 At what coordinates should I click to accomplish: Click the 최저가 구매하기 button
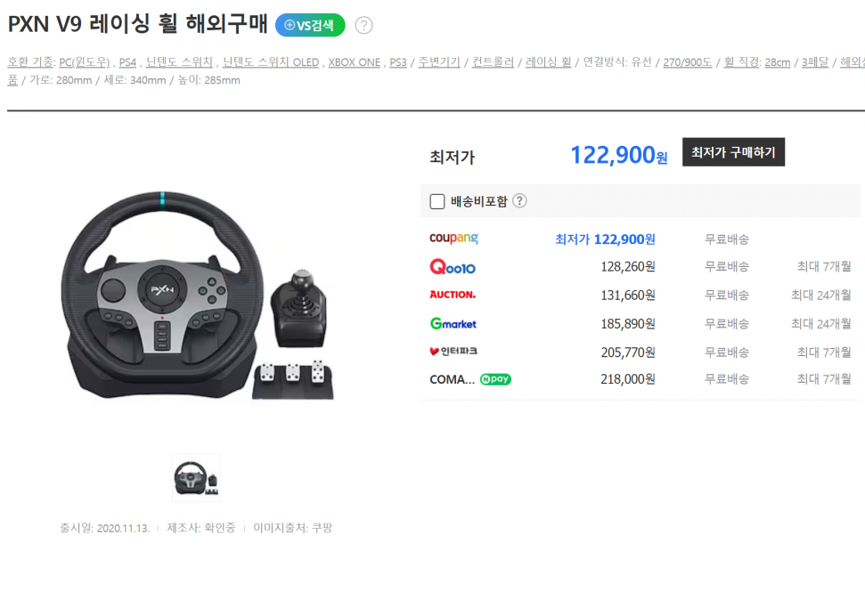pyautogui.click(x=733, y=152)
